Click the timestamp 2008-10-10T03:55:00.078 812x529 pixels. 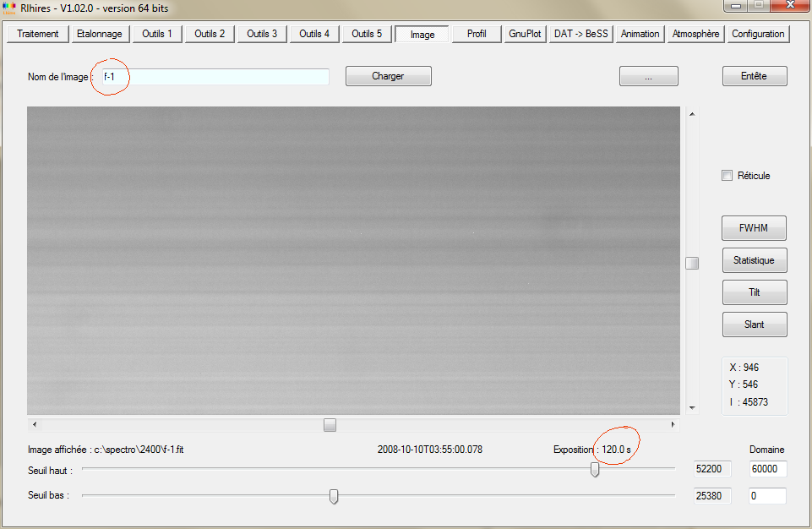click(x=430, y=450)
